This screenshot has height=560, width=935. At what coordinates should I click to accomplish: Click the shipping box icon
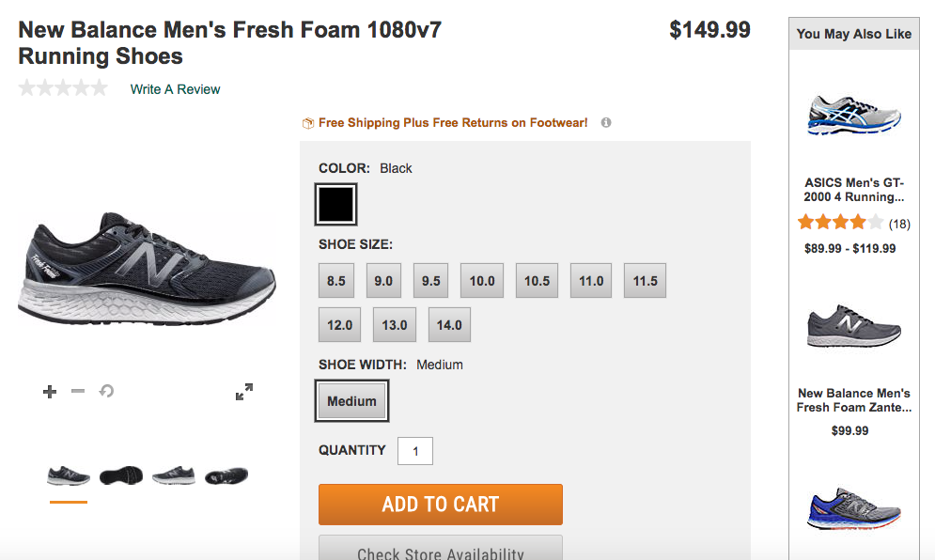[308, 123]
